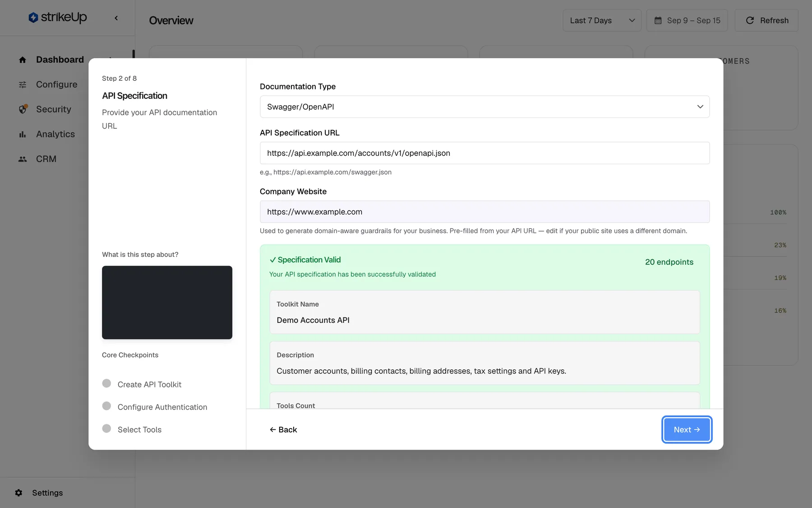This screenshot has width=812, height=508.
Task: Open Dashboard in the sidebar
Action: click(60, 60)
